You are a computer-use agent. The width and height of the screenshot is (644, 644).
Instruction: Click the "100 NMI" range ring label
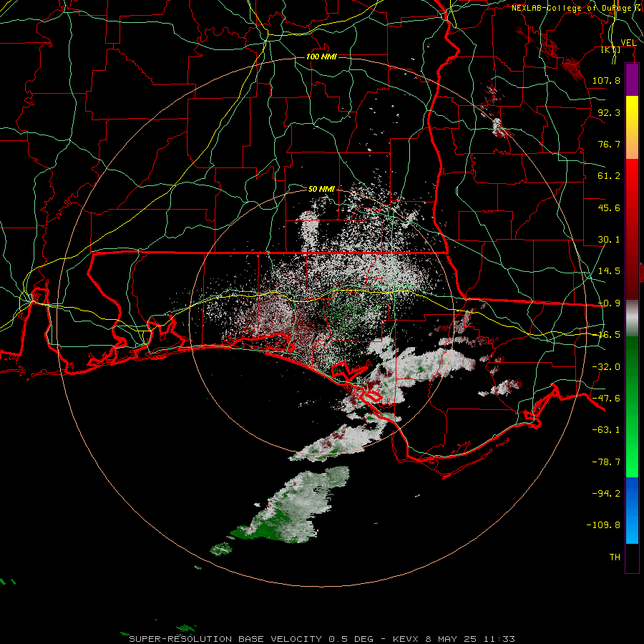click(321, 57)
